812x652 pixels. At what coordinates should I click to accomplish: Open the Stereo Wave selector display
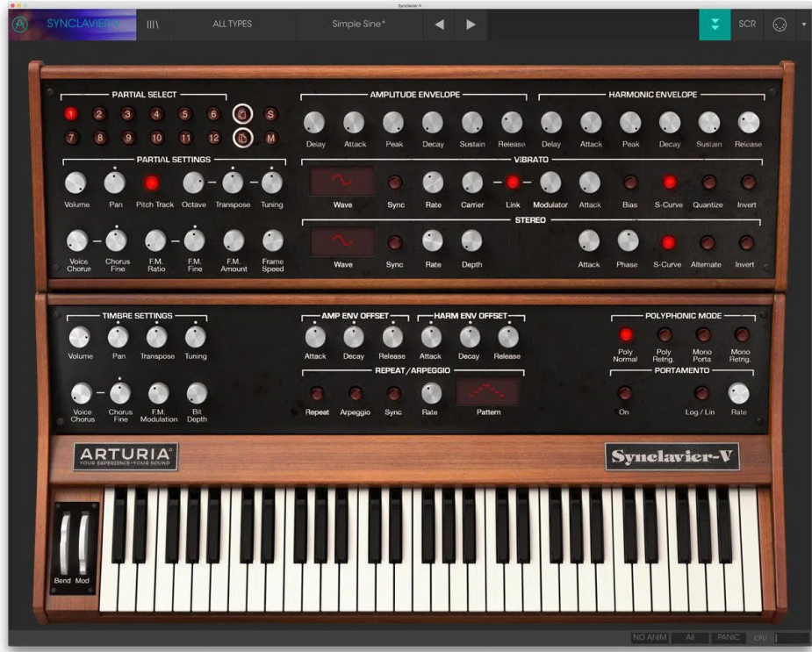click(x=341, y=240)
